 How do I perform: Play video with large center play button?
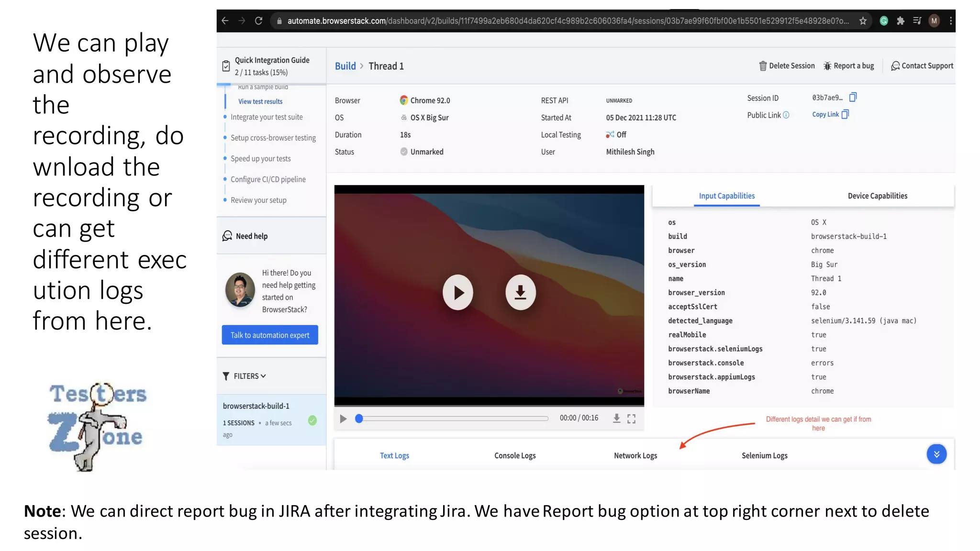tap(458, 292)
